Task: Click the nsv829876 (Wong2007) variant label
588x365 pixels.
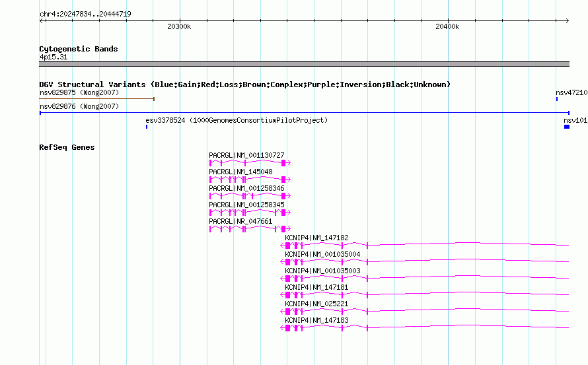Action: [79, 106]
